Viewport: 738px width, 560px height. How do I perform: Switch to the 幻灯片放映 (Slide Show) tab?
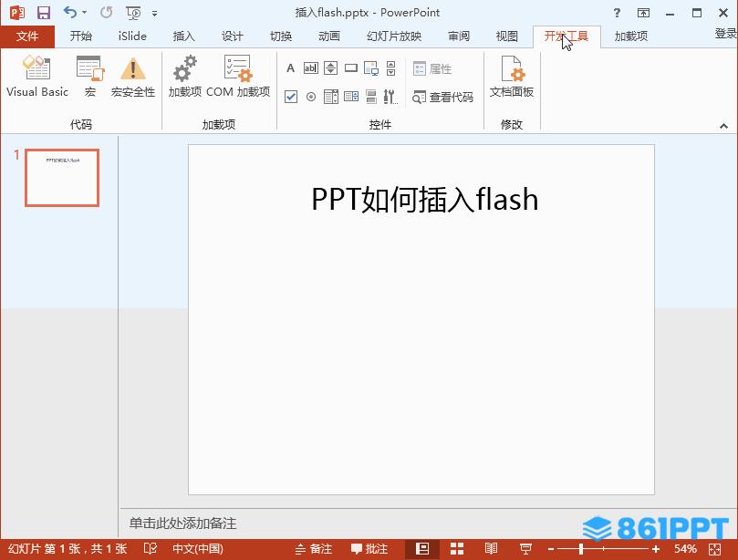(394, 36)
